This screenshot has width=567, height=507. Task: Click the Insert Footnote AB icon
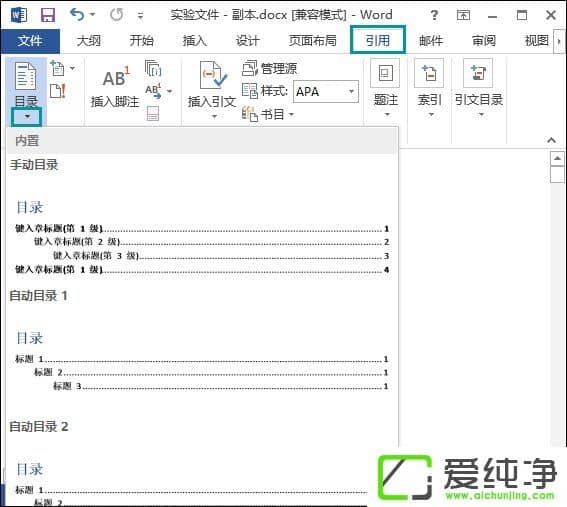click(x=116, y=77)
